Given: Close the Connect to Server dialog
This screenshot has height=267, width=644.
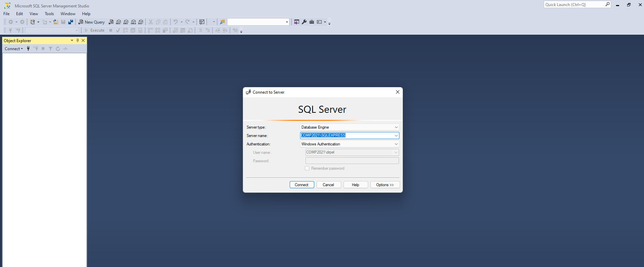Looking at the screenshot, I should [x=398, y=92].
